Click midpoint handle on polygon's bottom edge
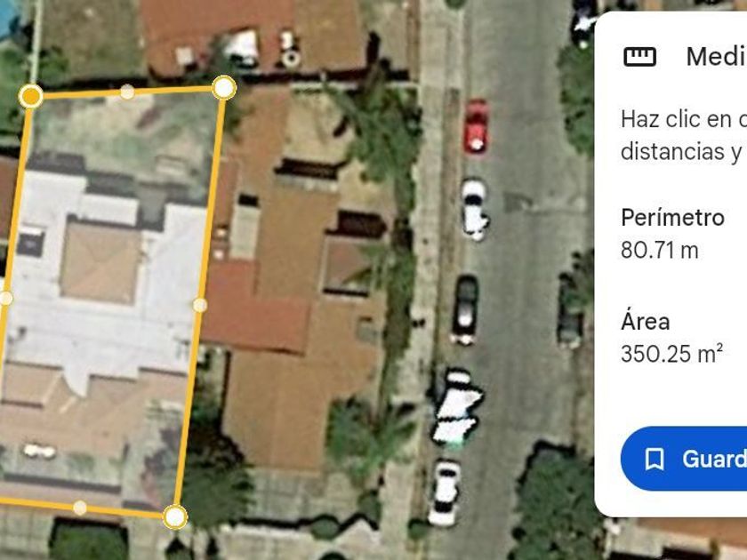The image size is (747, 560). tap(79, 508)
